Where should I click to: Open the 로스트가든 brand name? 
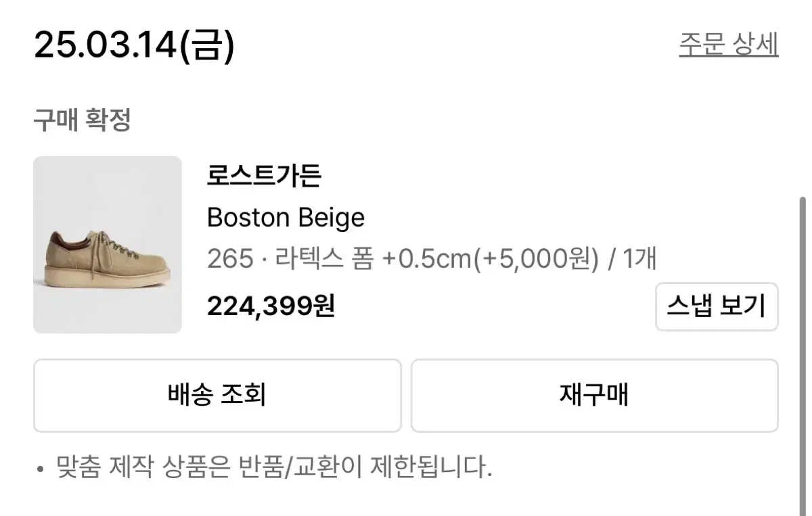pyautogui.click(x=264, y=177)
